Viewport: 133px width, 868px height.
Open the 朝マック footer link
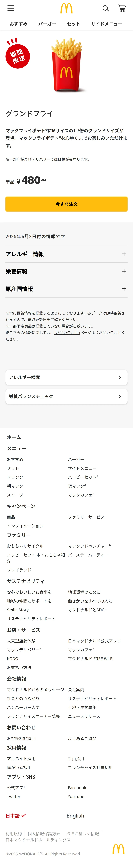pos(15,486)
